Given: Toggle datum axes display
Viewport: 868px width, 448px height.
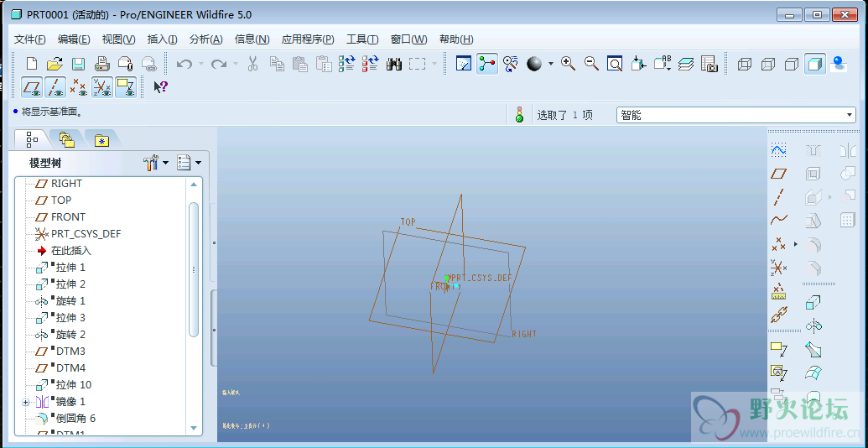Looking at the screenshot, I should click(55, 87).
